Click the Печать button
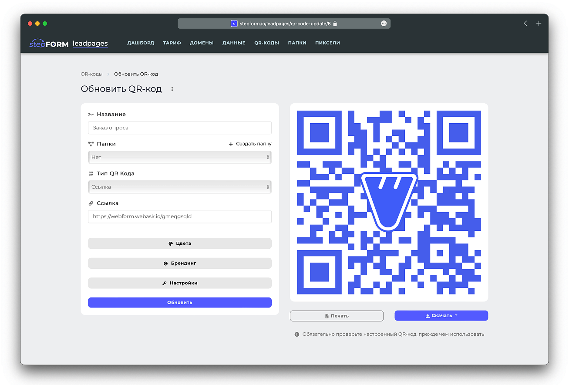The image size is (569, 392). 337,316
